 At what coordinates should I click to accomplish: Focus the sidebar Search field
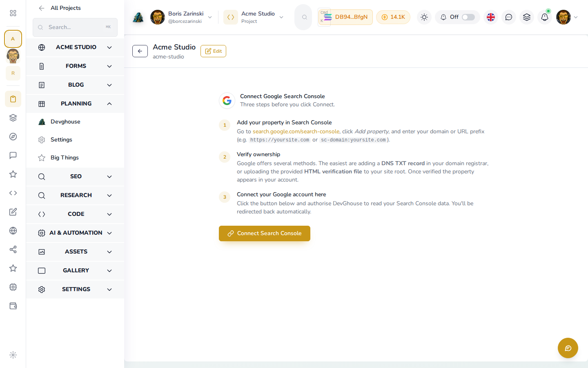point(75,27)
